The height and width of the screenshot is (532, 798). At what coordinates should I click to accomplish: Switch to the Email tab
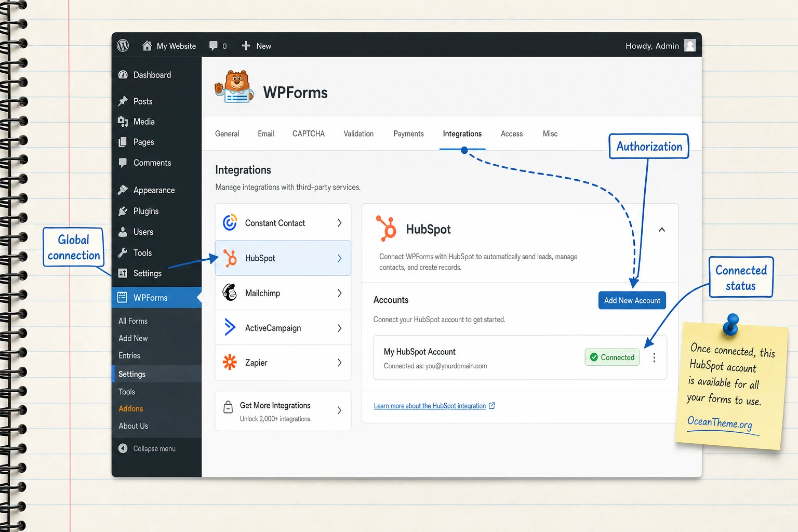coord(266,134)
